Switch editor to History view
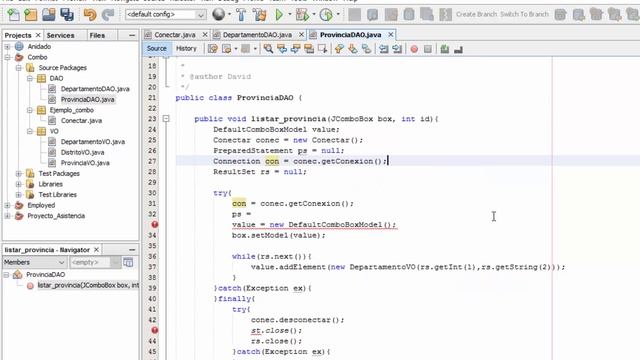 (186, 49)
